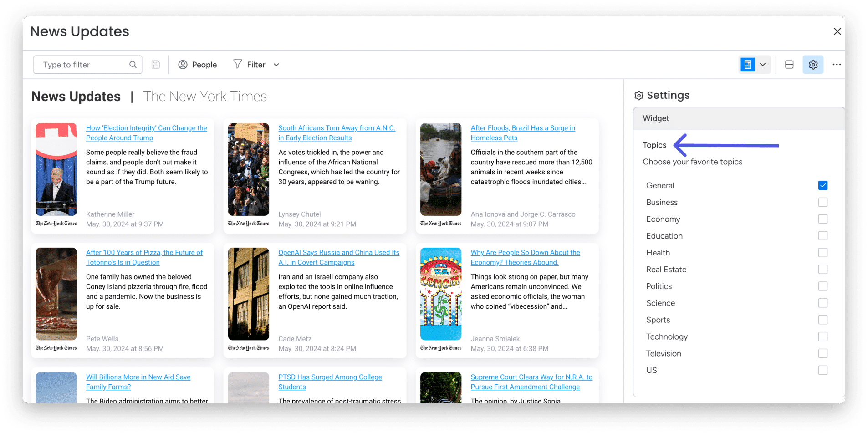Click the Type to filter input field
Image resolution: width=868 pixels, height=433 pixels.
click(x=88, y=65)
